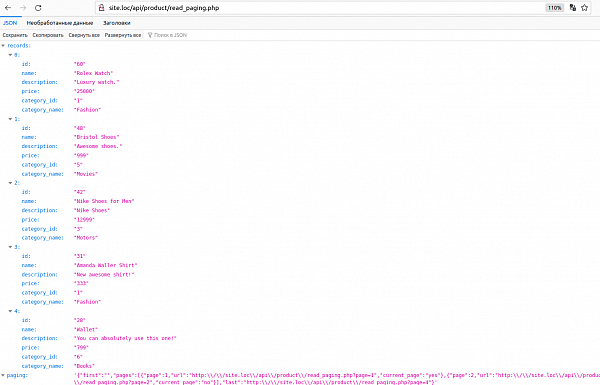Click the id key of the Rolex Watch record
This screenshot has height=385, width=600.
click(26, 64)
